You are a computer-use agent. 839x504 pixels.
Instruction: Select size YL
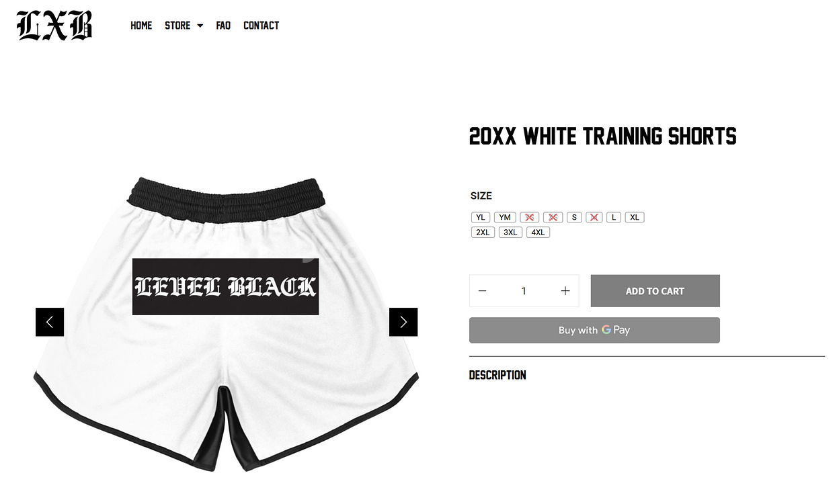pyautogui.click(x=481, y=218)
